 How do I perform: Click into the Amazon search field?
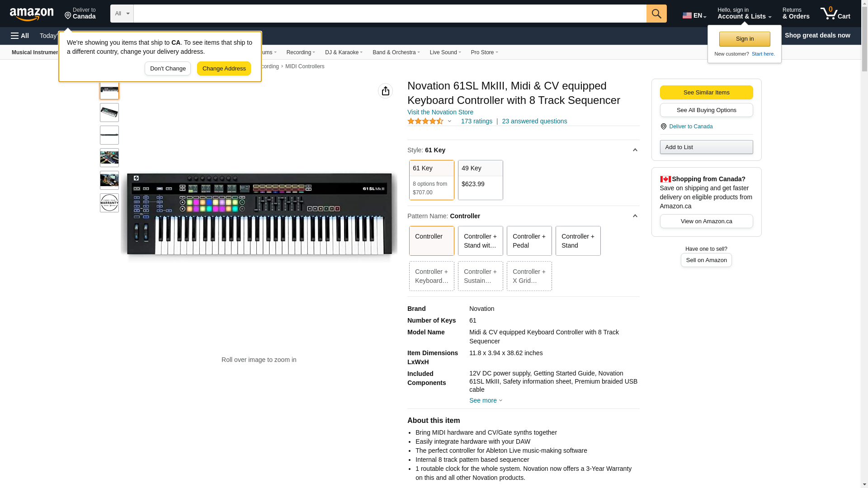click(390, 14)
